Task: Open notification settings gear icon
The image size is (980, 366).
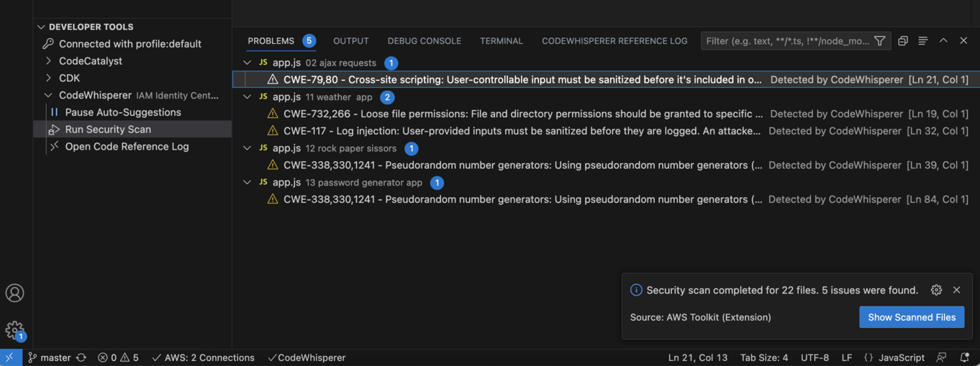Action: pyautogui.click(x=936, y=290)
